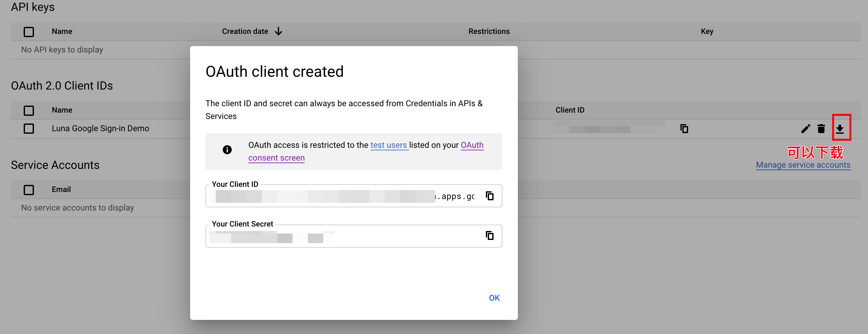Select all API keys checkbox
The height and width of the screenshot is (334, 868).
point(28,32)
